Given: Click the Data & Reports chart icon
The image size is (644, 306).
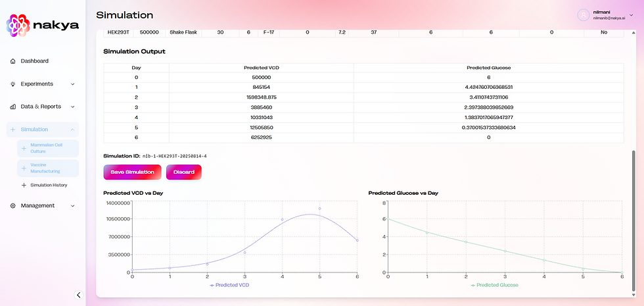Looking at the screenshot, I should tap(12, 107).
